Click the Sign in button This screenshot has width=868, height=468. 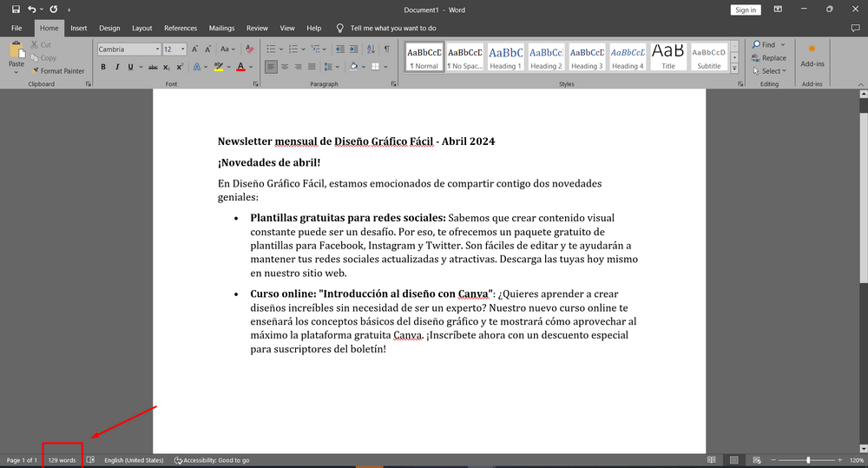[745, 10]
